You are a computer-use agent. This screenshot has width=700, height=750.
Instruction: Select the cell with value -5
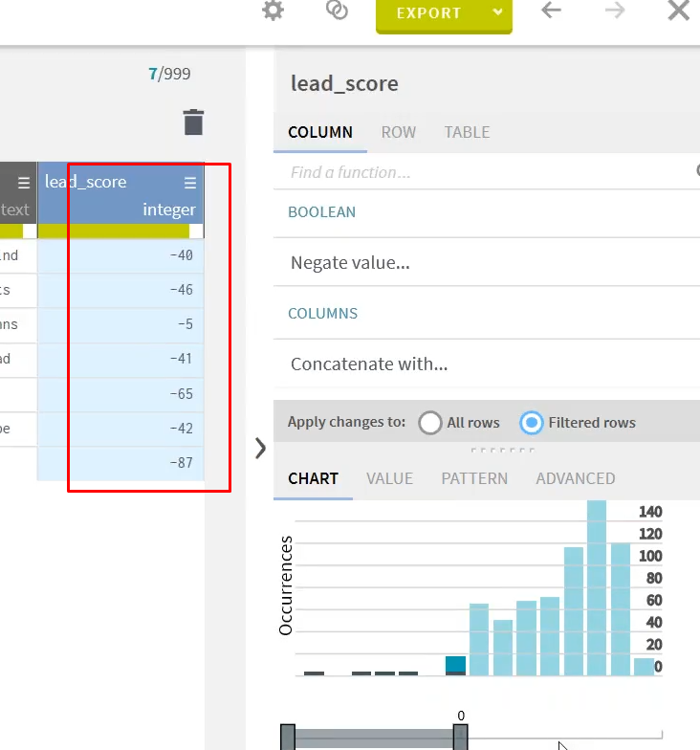[x=120, y=324]
